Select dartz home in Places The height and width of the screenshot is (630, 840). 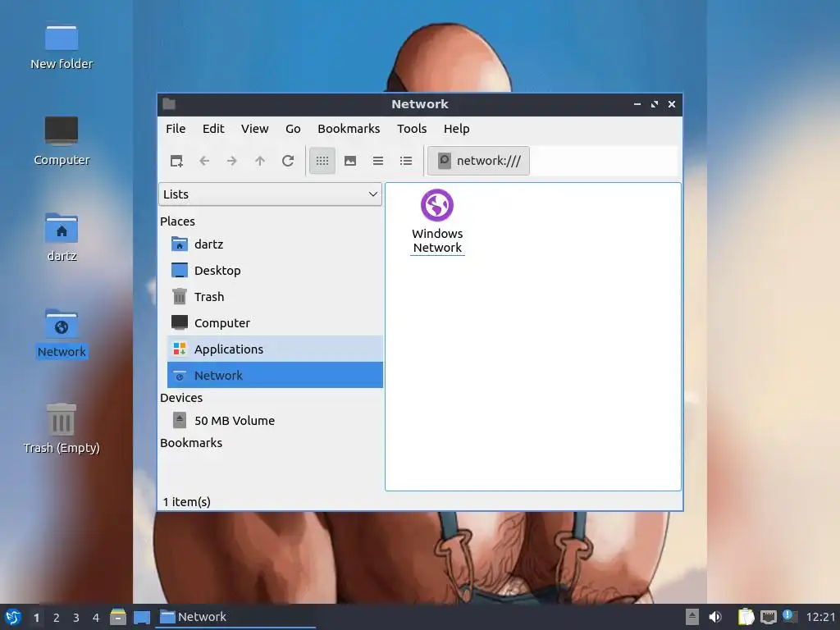275,244
